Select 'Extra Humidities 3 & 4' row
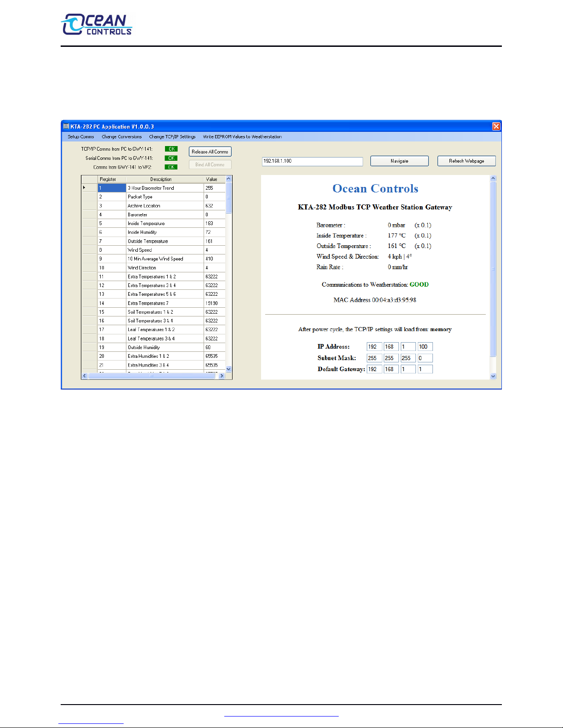Screen dimensions: 563x728 (x=154, y=365)
